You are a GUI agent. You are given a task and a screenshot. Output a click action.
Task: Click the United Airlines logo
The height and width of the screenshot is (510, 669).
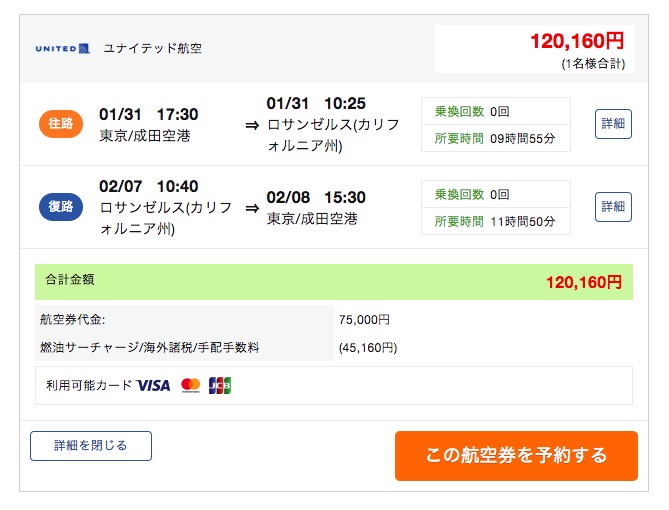pyautogui.click(x=62, y=48)
